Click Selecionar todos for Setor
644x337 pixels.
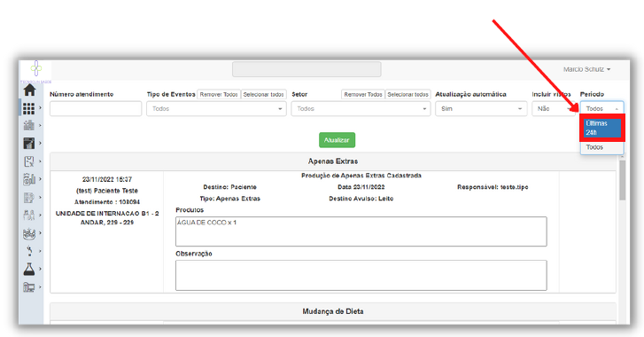pos(407,95)
